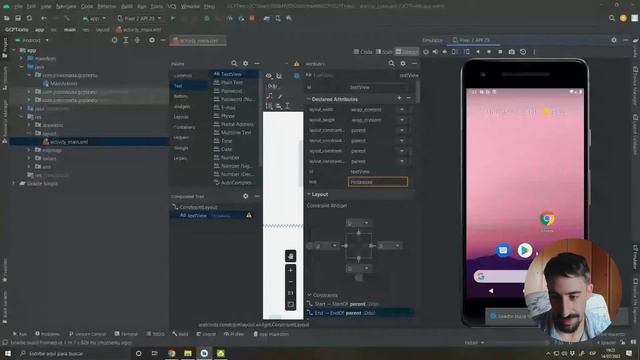Screen dimensions: 640x360
Task: Click the textView warning icon in Component Tree
Action: [249, 216]
